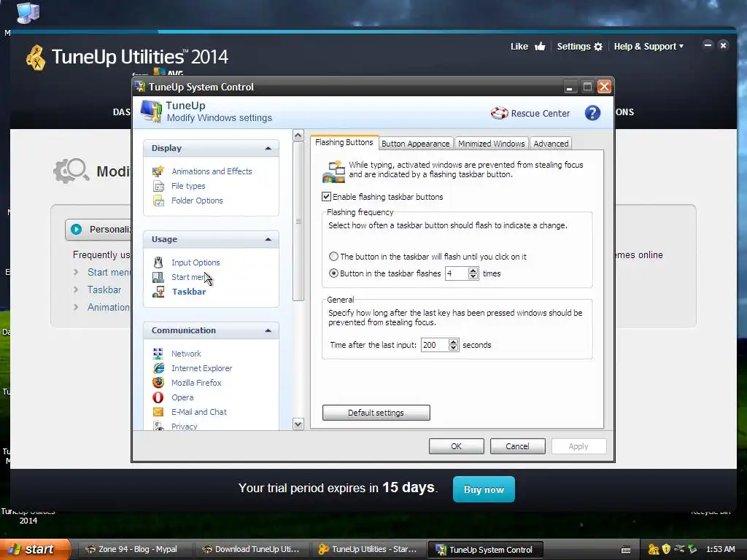
Task: Click the Start menu icon in Usage
Action: coord(158,277)
